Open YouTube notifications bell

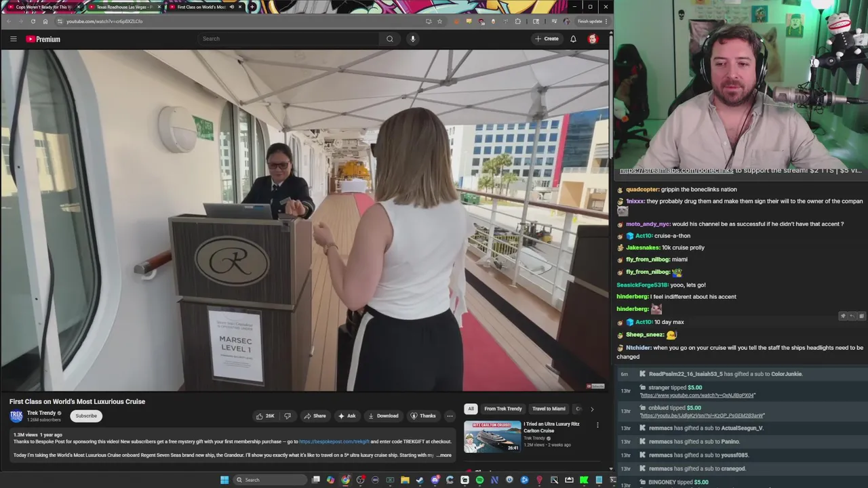pos(573,39)
